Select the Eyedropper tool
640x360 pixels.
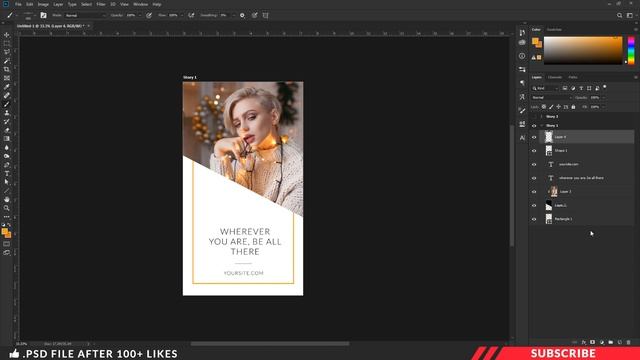7,87
